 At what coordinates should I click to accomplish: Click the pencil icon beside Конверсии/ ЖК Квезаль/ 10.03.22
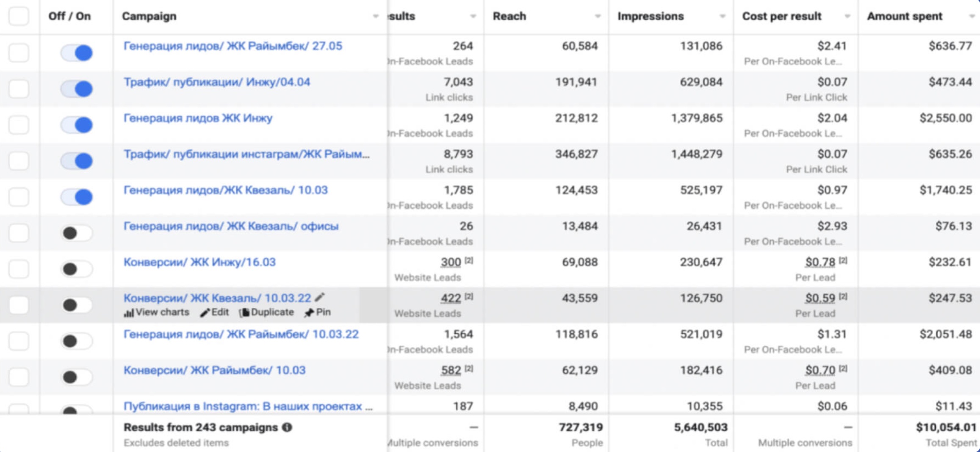320,297
